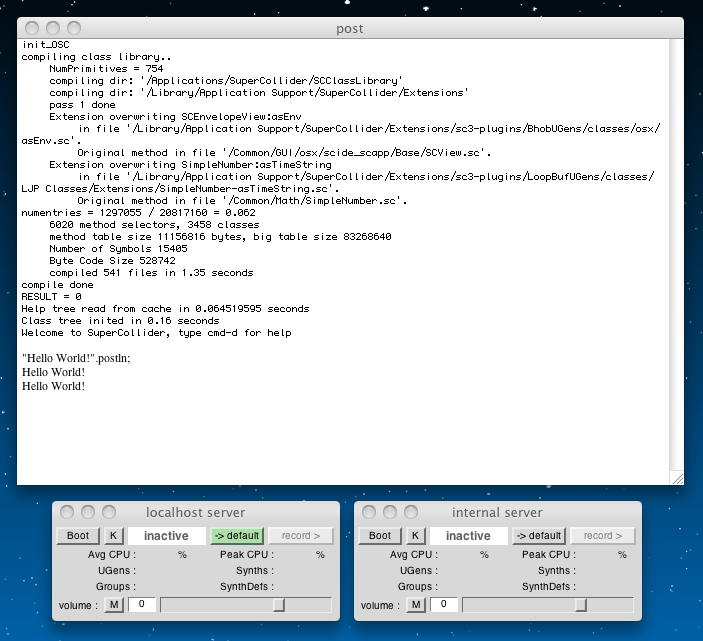Click the "init_OSC" line
This screenshot has width=703, height=641.
46,44
